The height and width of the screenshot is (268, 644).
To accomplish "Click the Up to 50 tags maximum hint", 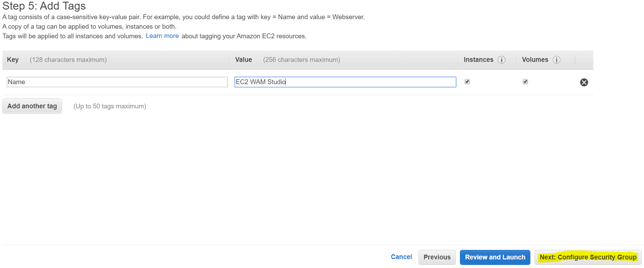I will pos(110,106).
